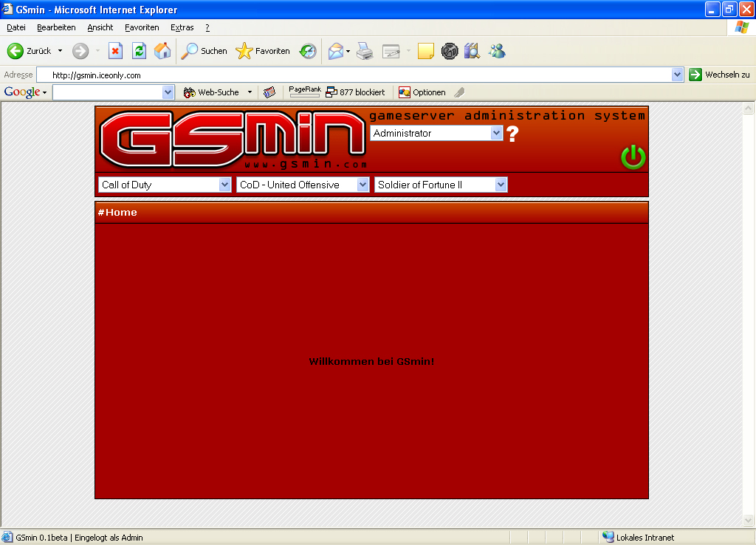Minimize the Internet Explorer window

pos(712,9)
